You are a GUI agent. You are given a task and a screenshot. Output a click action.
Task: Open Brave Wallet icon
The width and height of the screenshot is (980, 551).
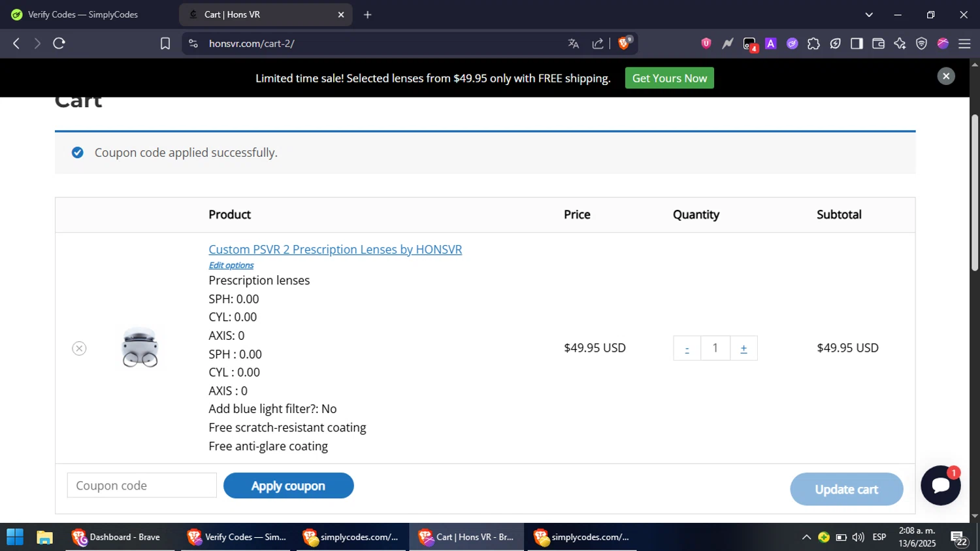pos(878,44)
